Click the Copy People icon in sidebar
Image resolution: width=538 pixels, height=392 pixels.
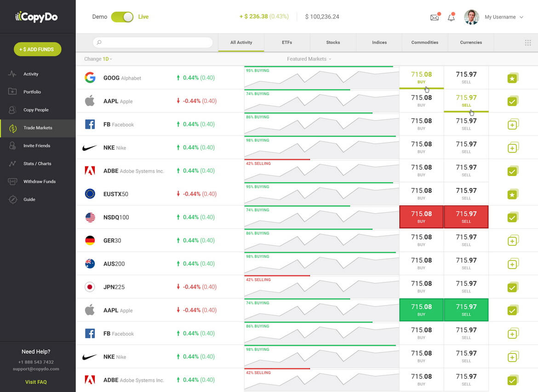(12, 110)
